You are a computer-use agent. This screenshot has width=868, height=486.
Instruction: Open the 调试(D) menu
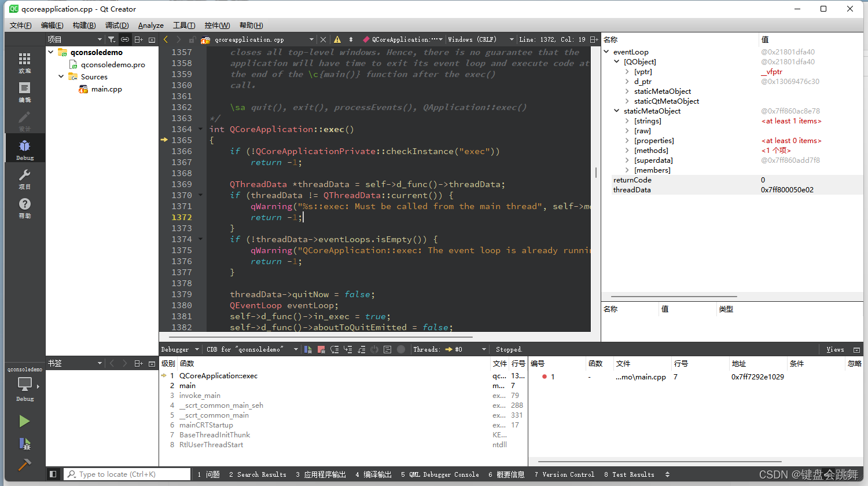[117, 25]
